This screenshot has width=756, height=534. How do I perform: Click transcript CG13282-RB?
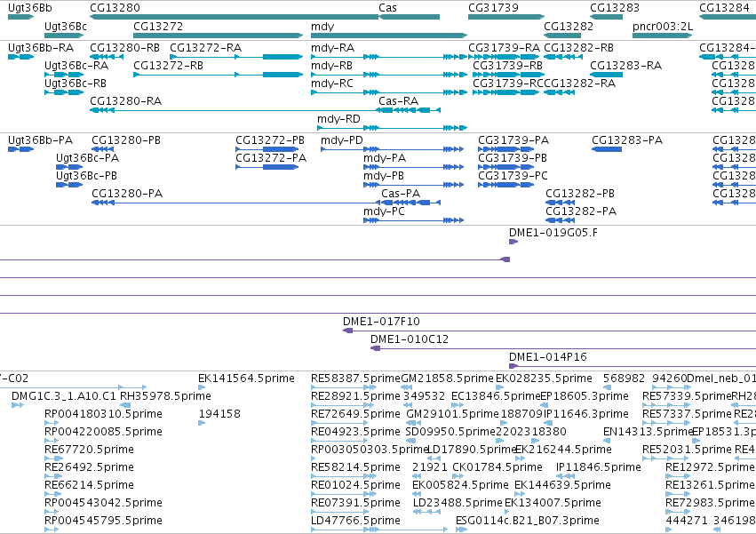click(x=563, y=57)
